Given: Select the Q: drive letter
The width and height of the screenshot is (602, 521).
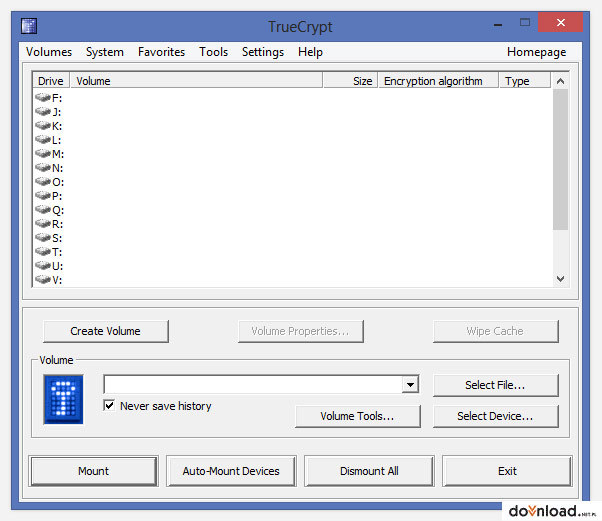Looking at the screenshot, I should [58, 210].
